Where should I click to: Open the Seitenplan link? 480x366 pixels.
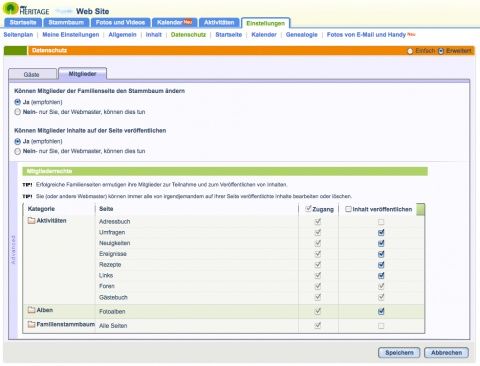[x=18, y=35]
